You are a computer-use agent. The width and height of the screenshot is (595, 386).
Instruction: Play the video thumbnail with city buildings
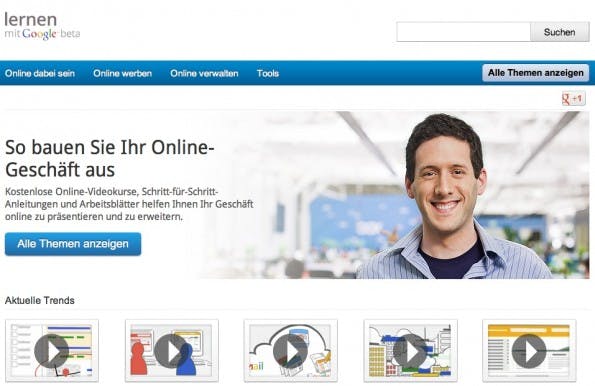[x=410, y=351]
